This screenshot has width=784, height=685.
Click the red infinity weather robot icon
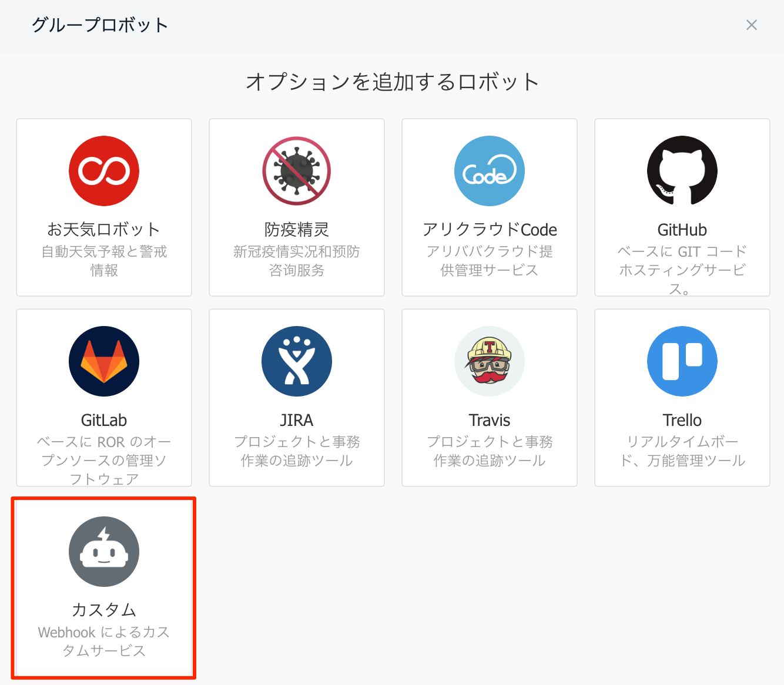(104, 171)
